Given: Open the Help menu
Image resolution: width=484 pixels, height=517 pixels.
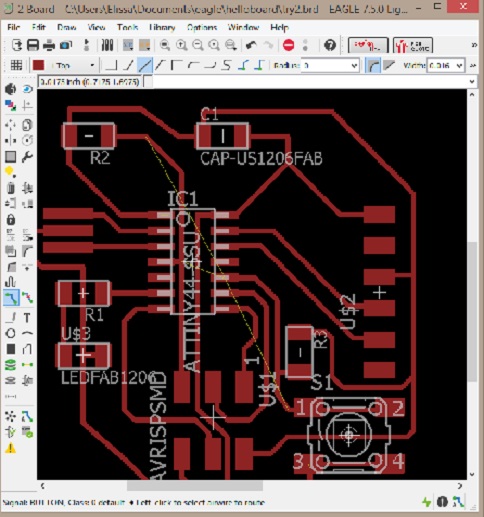Looking at the screenshot, I should pos(279,27).
